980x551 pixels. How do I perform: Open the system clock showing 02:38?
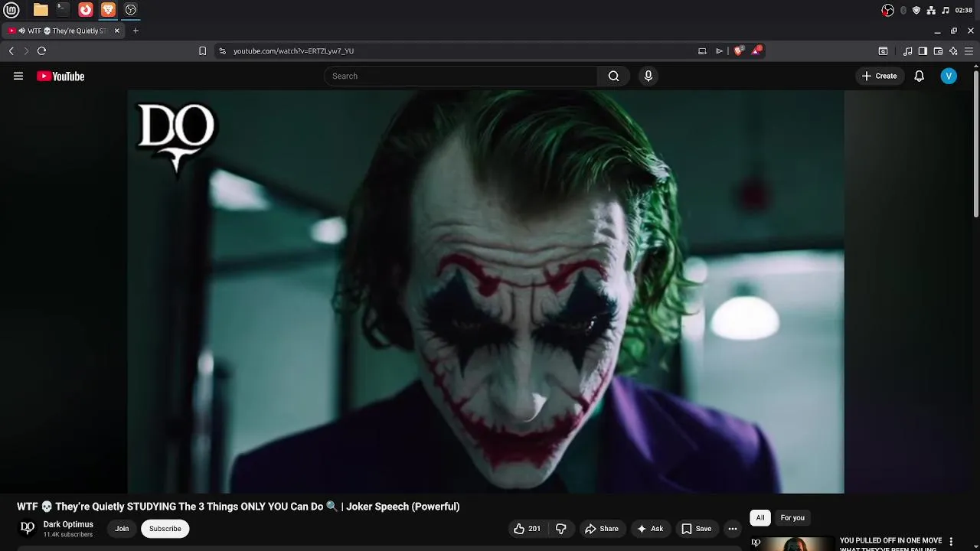click(964, 10)
